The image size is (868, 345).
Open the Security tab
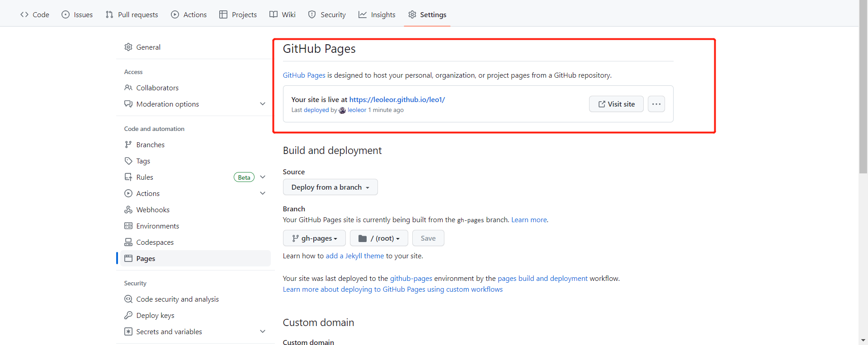[327, 14]
